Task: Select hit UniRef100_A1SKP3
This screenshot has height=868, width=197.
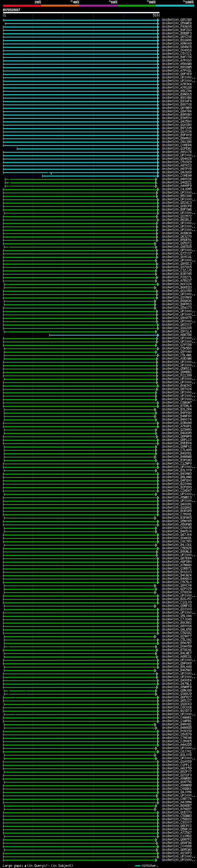Action: (177, 853)
